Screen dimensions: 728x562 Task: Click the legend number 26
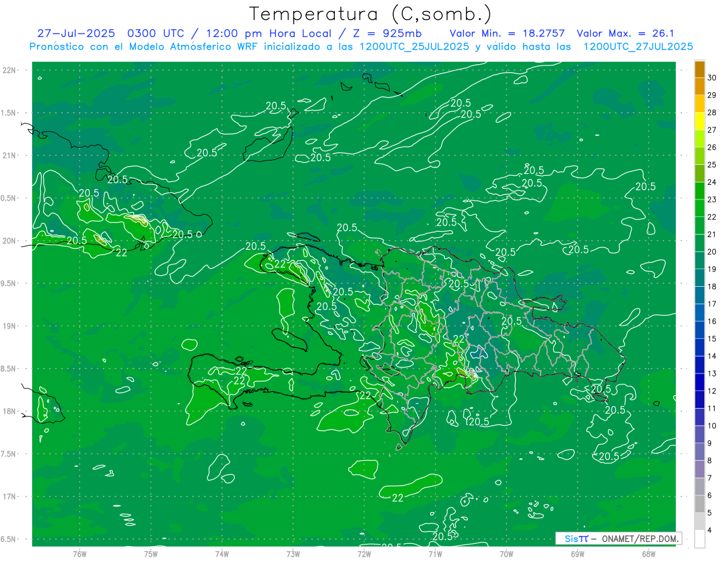tap(712, 147)
